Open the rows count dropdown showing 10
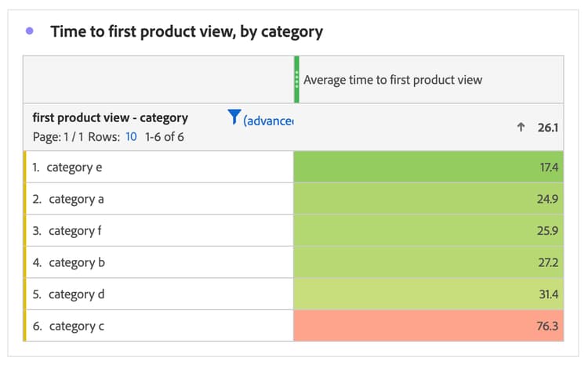Screen dimensions: 588x368 131,136
